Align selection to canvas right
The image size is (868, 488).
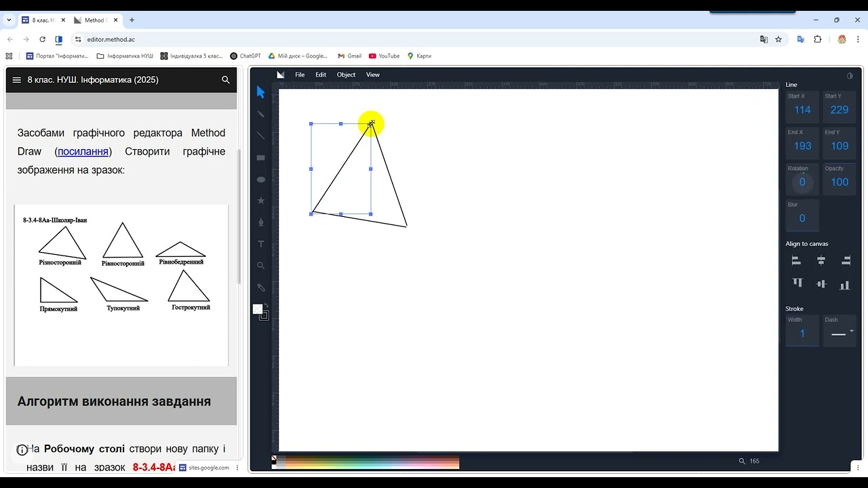coord(846,260)
